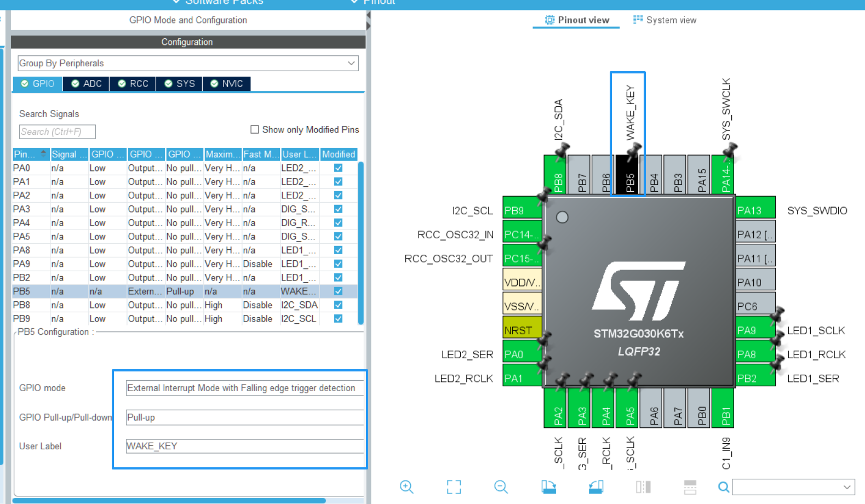Open the GPIO Pull-up/Pull-down dropdown
Screen dimensions: 865x504
pos(245,417)
